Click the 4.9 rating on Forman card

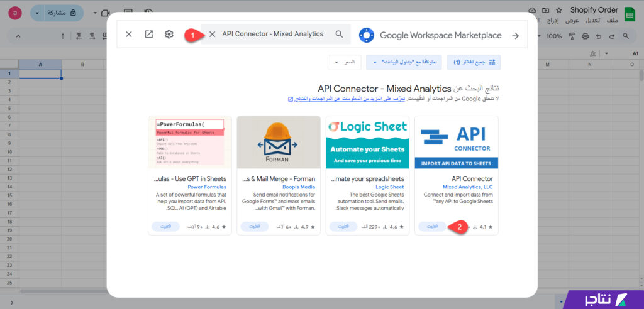(308, 227)
